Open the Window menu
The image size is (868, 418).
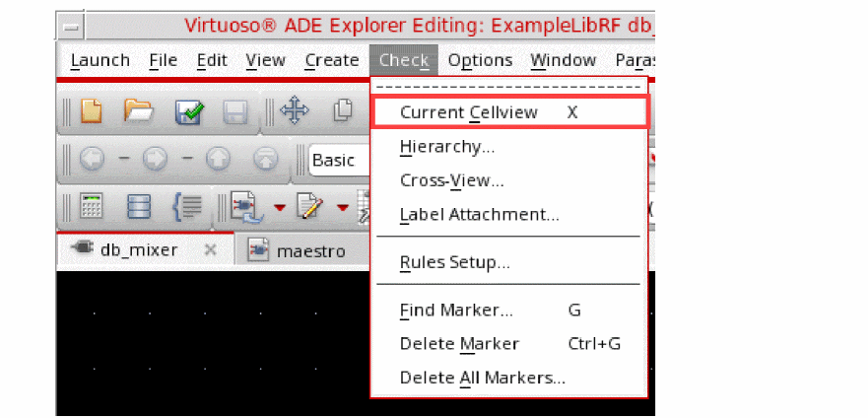click(x=563, y=60)
